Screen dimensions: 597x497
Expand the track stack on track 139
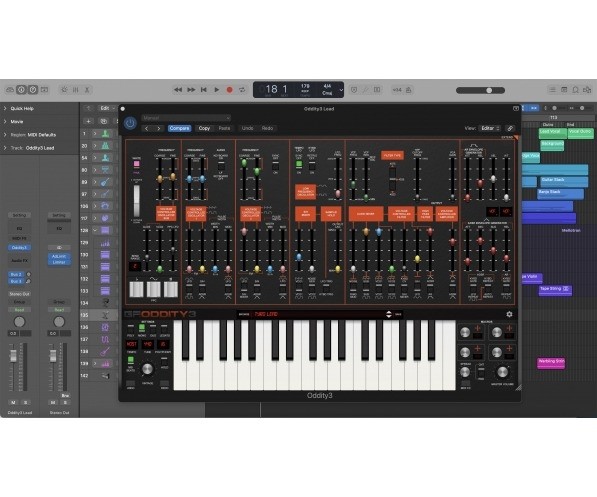95,364
